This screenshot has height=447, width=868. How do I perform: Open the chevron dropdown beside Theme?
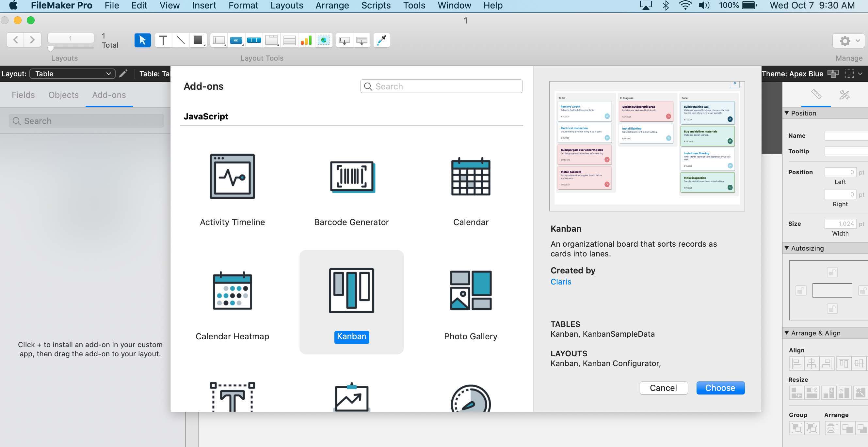[860, 74]
